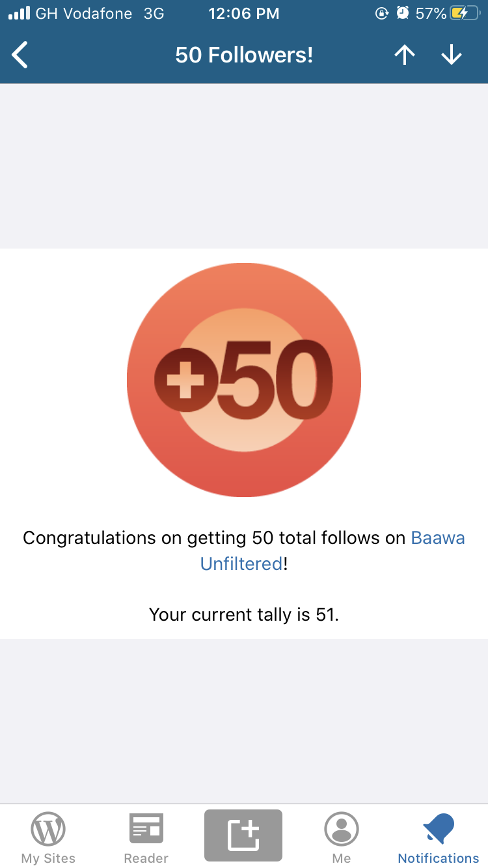The image size is (488, 868).
Task: Tap the cellular signal bars icon
Action: [x=19, y=14]
